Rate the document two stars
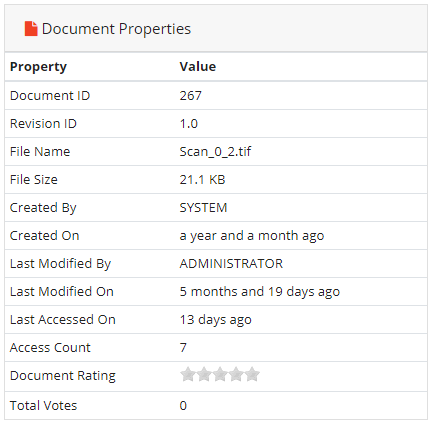This screenshot has height=433, width=433. click(204, 374)
